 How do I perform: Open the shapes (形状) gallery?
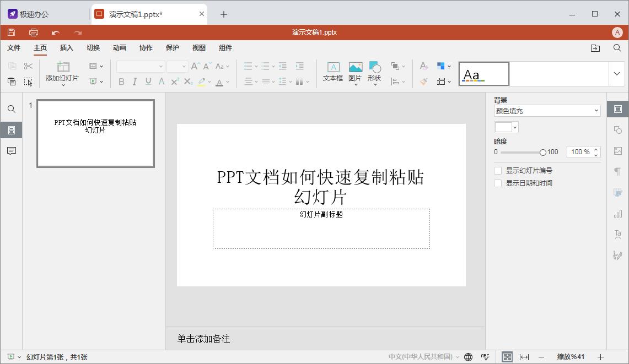(375, 72)
